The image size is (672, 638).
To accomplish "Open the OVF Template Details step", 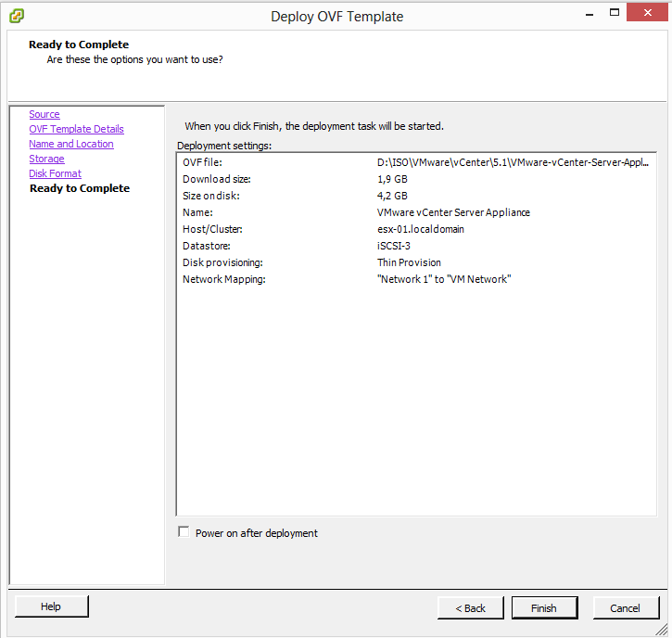I will point(76,129).
